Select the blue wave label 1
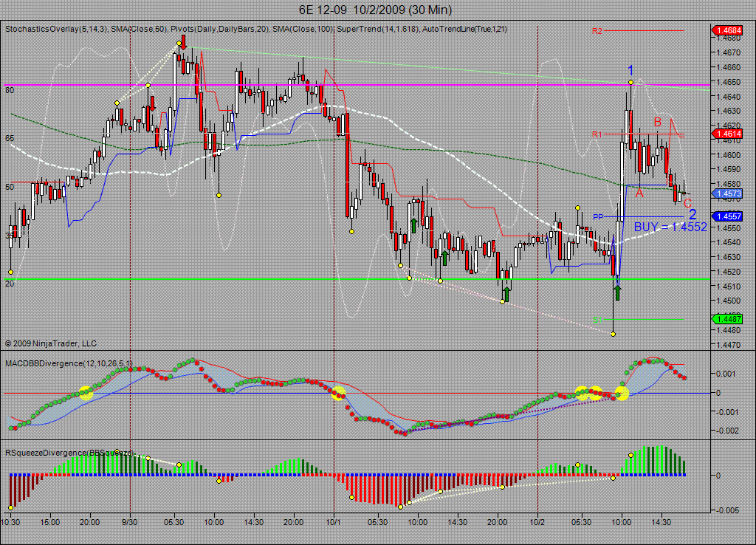 [630, 70]
